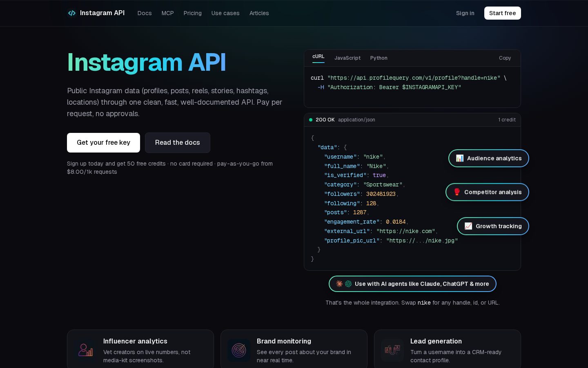Screen dimensions: 588x368
Task: Click the growth chart icon in Growth tracking
Action: (468, 226)
